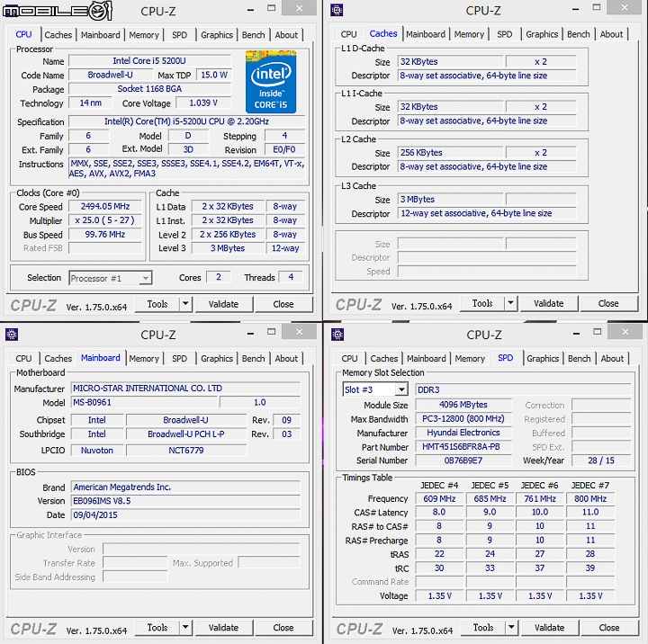Minimize the top-left CPU-Z window
The width and height of the screenshot is (648, 644).
point(250,9)
